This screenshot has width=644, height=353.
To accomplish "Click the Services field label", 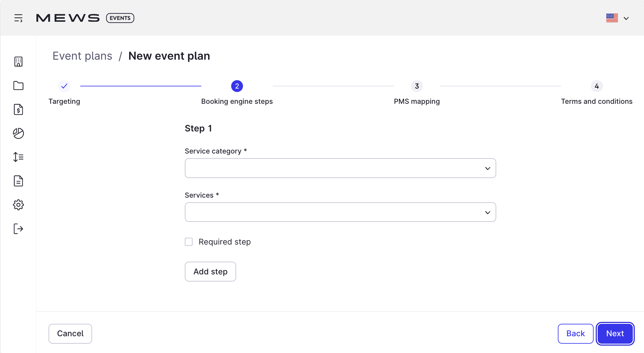I will point(202,195).
